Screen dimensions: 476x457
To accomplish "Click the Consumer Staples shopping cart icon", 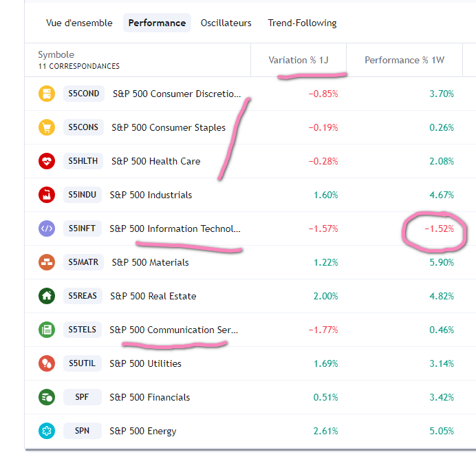I will click(x=47, y=127).
